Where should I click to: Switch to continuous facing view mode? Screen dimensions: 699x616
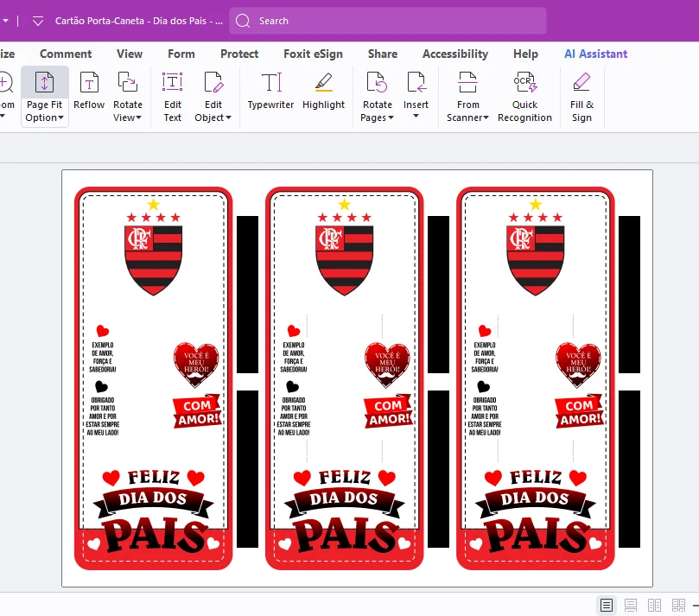[x=678, y=606]
